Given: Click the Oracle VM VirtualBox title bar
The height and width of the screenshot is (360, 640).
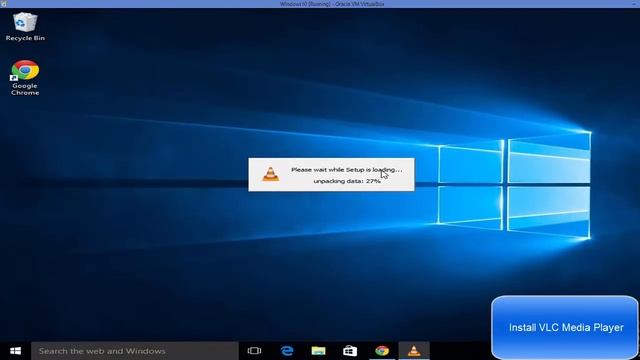Looking at the screenshot, I should (320, 4).
